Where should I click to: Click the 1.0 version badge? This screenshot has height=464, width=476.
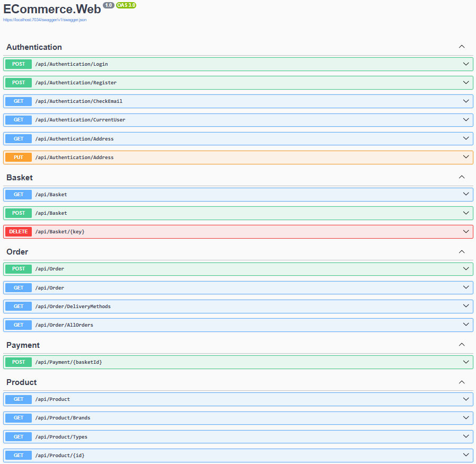click(x=108, y=5)
